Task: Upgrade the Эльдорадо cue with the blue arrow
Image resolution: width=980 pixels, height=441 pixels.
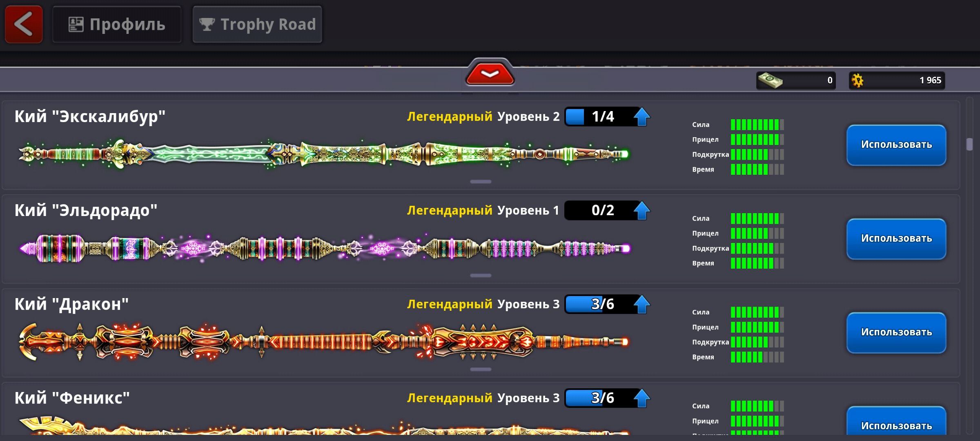Action: (641, 211)
